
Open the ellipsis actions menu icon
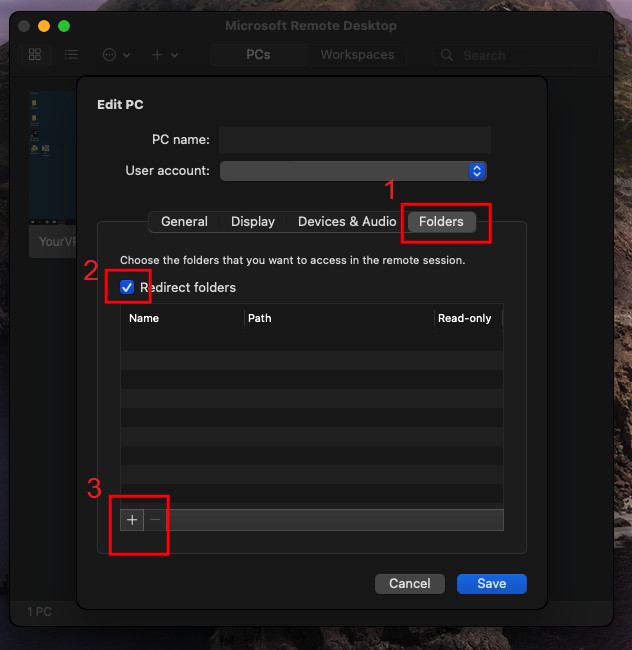109,55
